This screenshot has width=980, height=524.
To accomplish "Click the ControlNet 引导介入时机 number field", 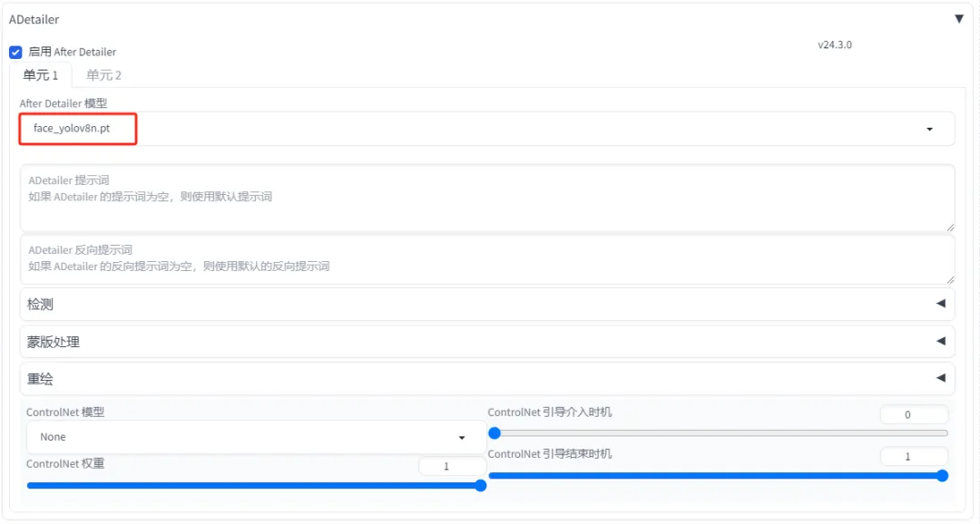I will click(913, 415).
